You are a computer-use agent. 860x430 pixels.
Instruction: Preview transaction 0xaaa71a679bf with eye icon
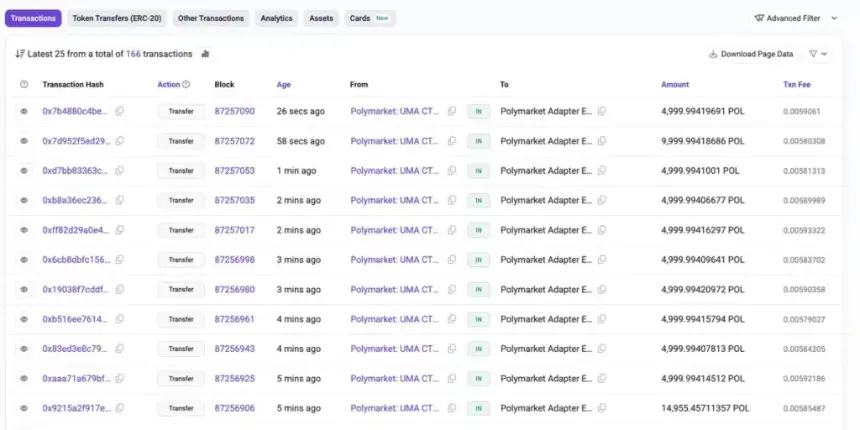24,378
